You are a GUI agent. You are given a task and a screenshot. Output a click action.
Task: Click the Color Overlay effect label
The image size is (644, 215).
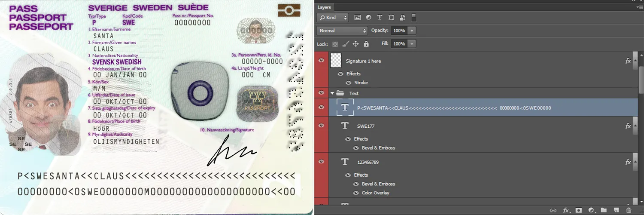click(376, 193)
